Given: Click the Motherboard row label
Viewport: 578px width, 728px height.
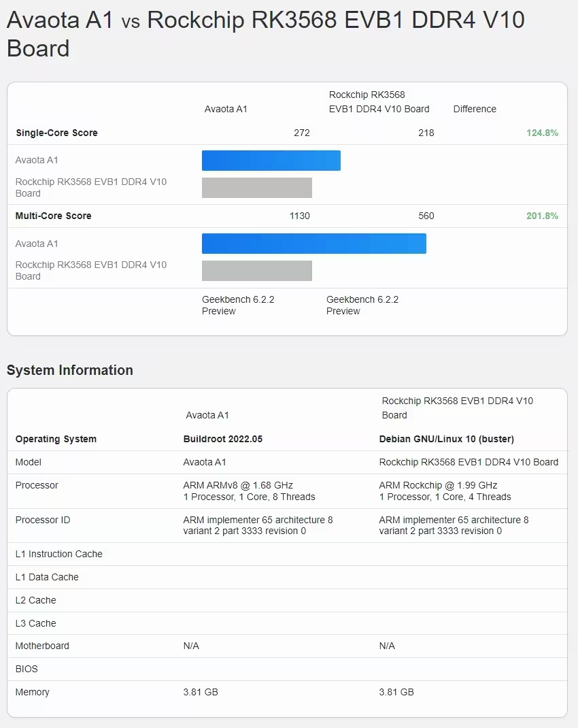Looking at the screenshot, I should (x=42, y=646).
